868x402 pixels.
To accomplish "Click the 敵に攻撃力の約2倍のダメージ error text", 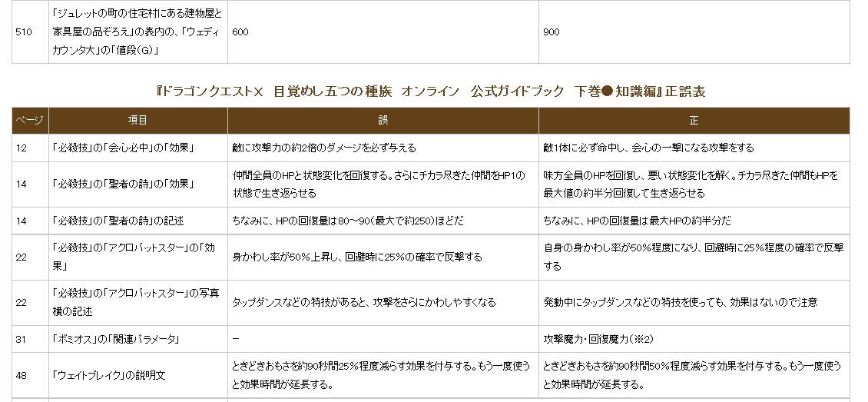I will coord(324,148).
